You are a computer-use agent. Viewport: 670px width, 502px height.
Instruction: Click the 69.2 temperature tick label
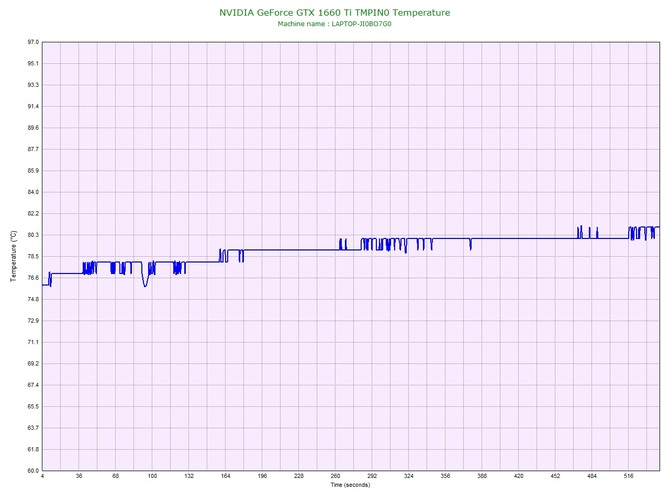coord(32,363)
